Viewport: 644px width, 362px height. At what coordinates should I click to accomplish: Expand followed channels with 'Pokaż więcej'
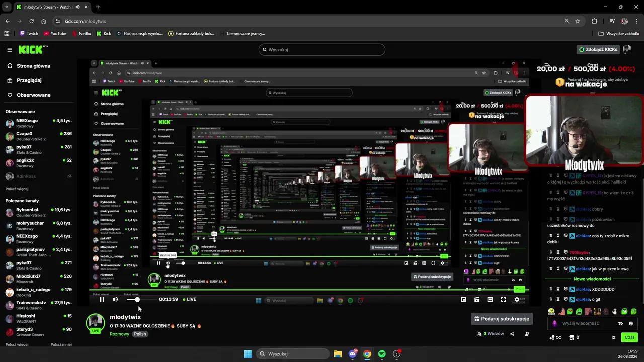tap(17, 189)
